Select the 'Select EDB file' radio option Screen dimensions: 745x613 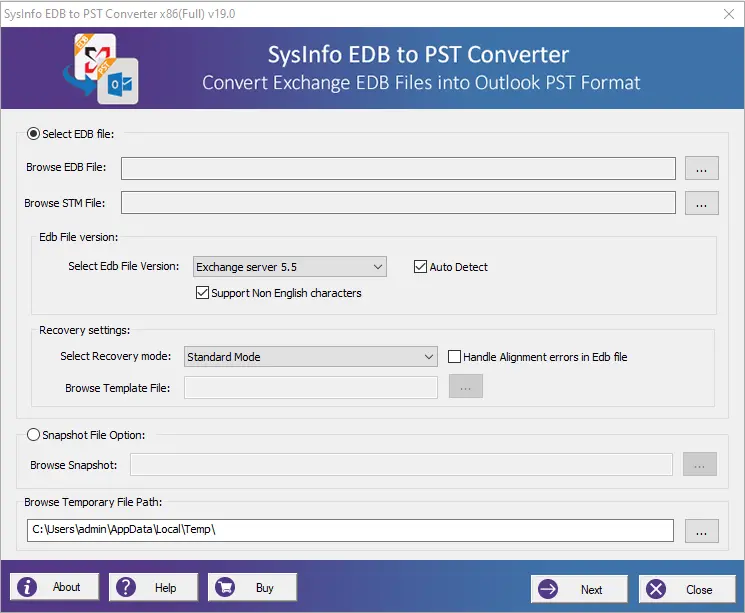pyautogui.click(x=34, y=134)
